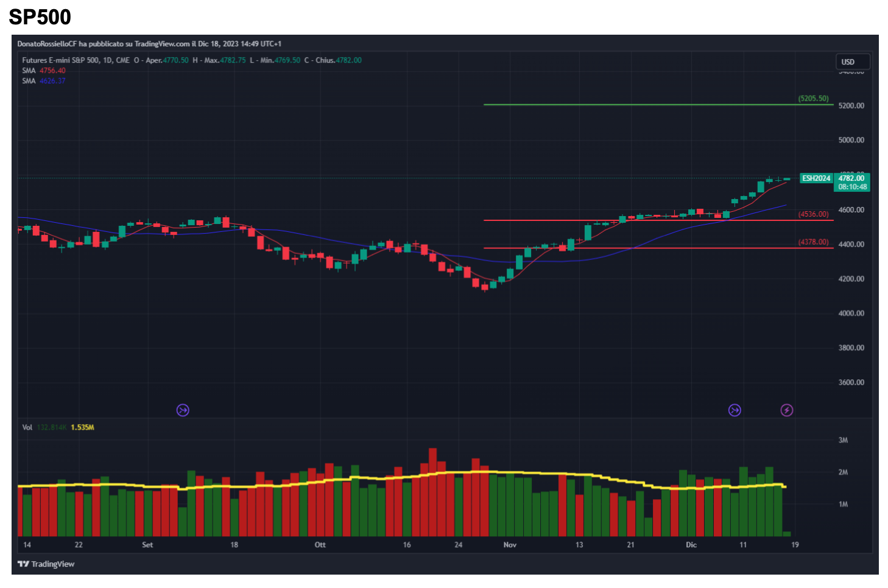Click the 4600.00 price axis tick

tap(851, 210)
